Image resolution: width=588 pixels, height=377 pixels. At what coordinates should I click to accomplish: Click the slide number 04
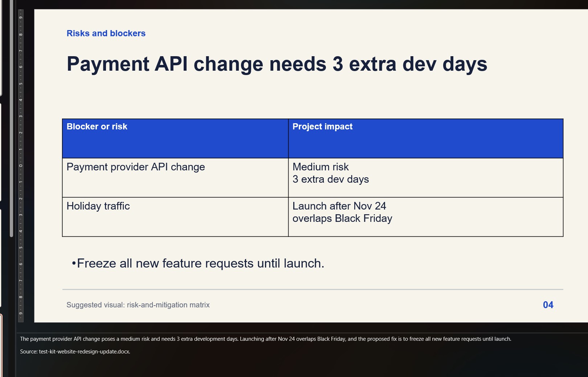coord(548,305)
